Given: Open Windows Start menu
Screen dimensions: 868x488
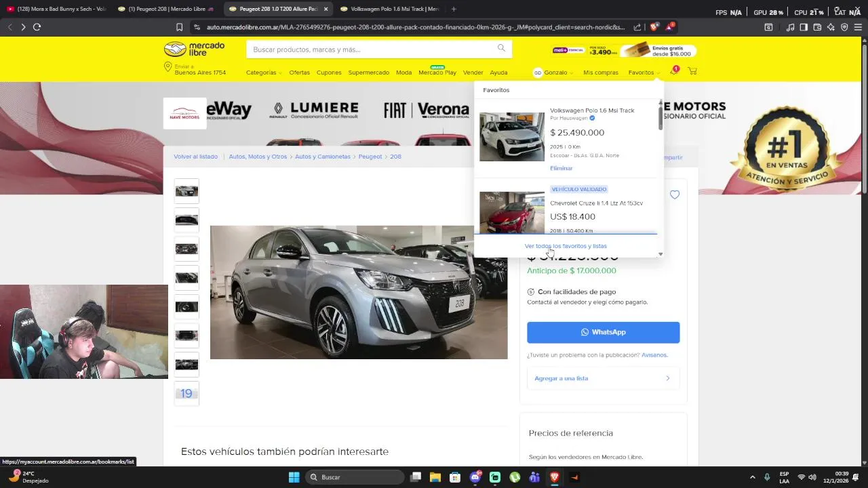Looking at the screenshot, I should pyautogui.click(x=294, y=477).
